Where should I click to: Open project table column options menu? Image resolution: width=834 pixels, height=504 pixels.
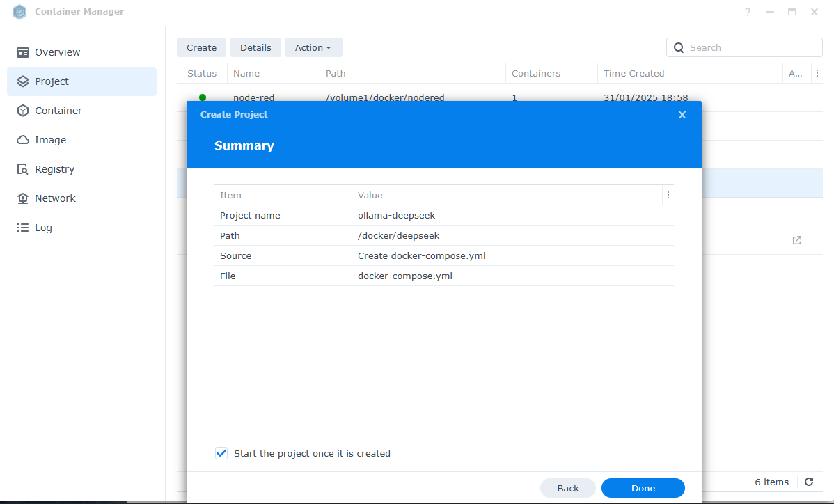(x=817, y=73)
